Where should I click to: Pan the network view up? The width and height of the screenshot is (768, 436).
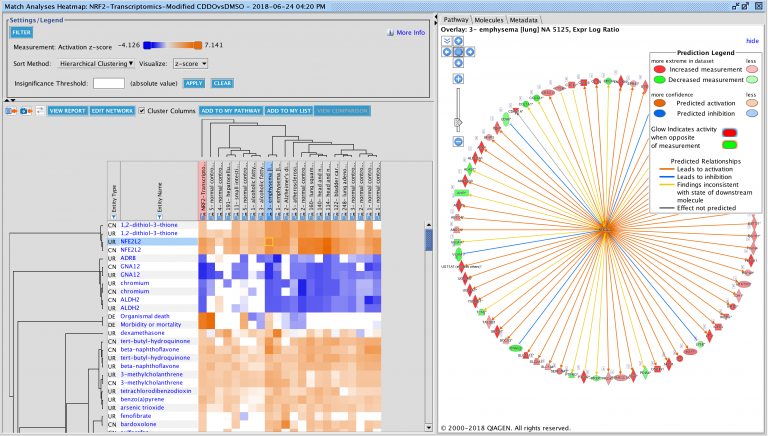click(x=458, y=41)
